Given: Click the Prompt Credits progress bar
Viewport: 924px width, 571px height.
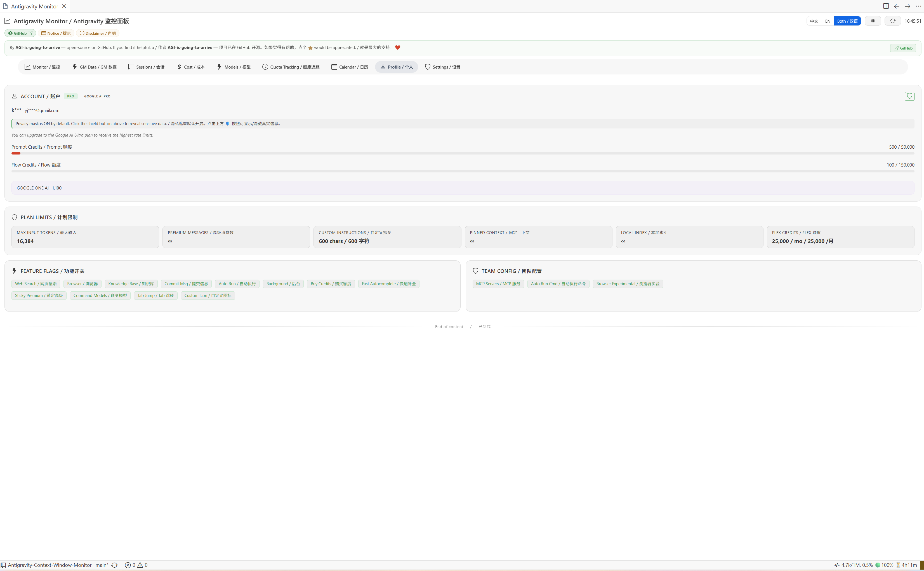Looking at the screenshot, I should click(463, 153).
